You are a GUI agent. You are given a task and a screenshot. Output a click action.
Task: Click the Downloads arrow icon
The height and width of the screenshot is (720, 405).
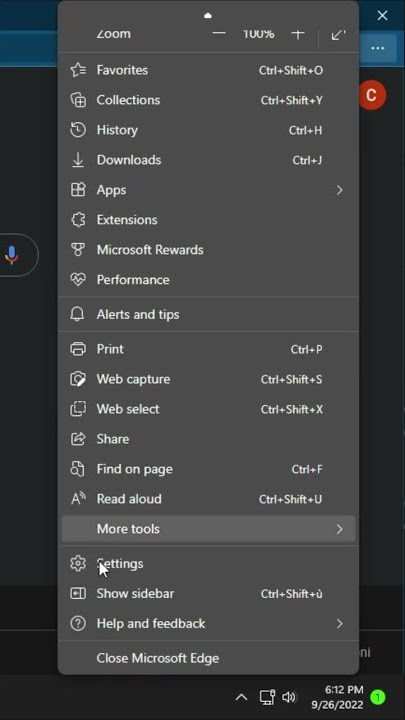(78, 160)
